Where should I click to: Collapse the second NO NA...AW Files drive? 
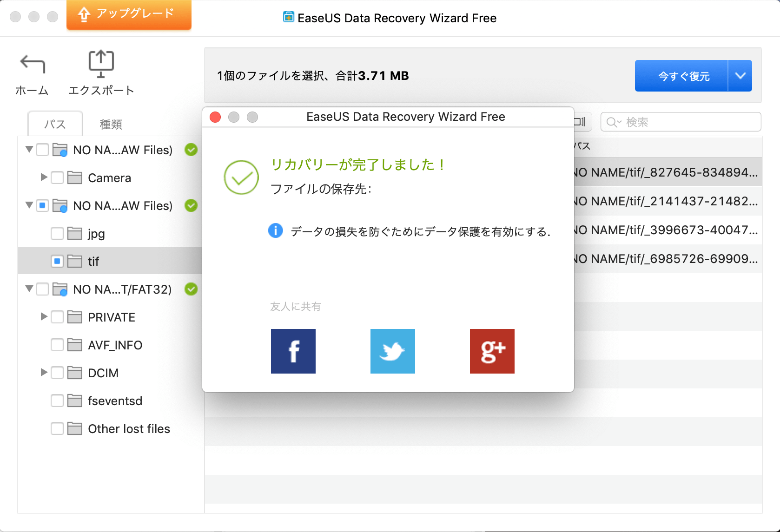coord(29,205)
